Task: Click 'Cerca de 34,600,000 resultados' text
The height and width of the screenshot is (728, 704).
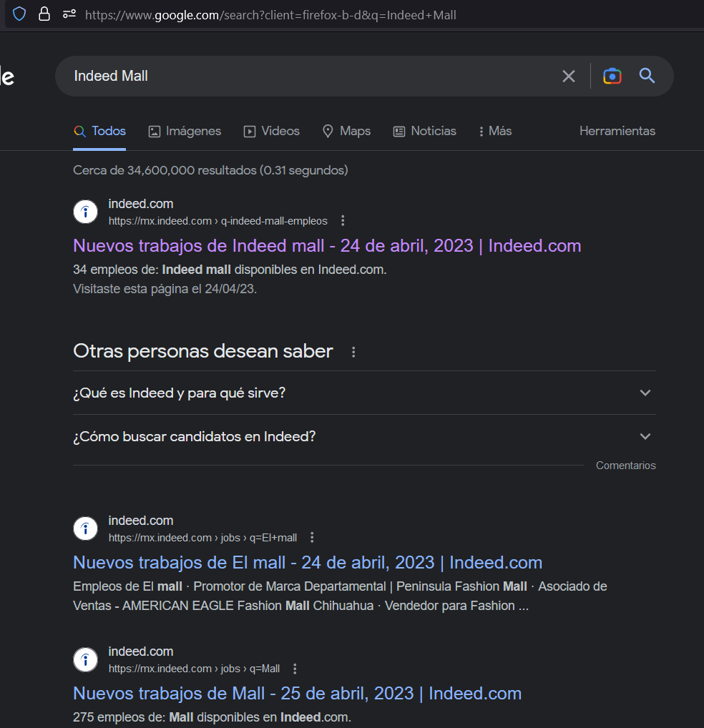Action: (x=210, y=170)
